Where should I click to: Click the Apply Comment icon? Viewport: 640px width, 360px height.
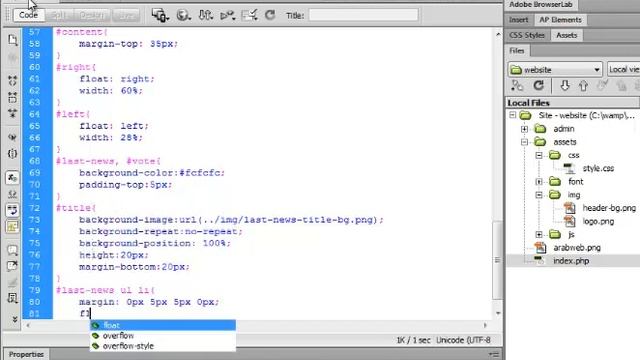(12, 250)
